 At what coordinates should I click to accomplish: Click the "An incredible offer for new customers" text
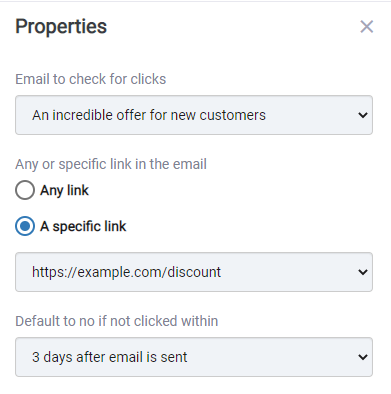tap(149, 115)
